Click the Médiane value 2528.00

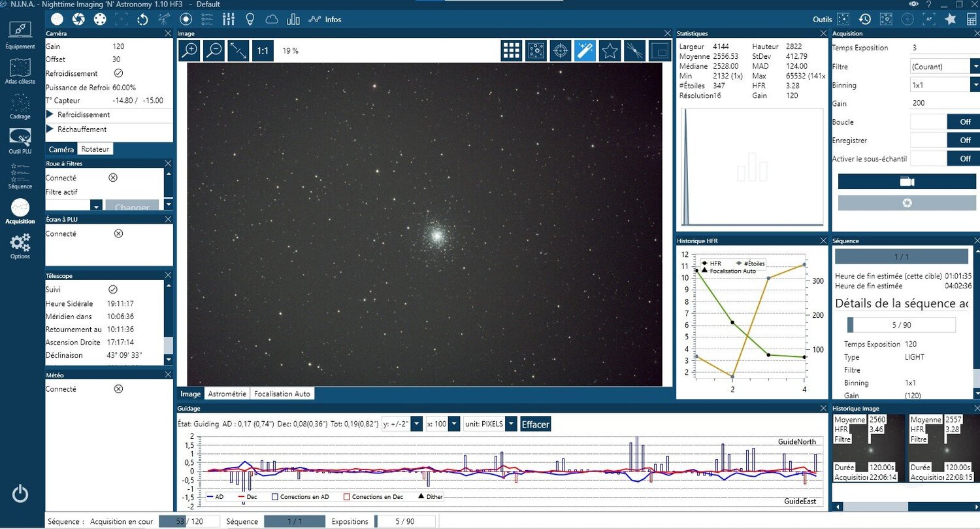(726, 66)
